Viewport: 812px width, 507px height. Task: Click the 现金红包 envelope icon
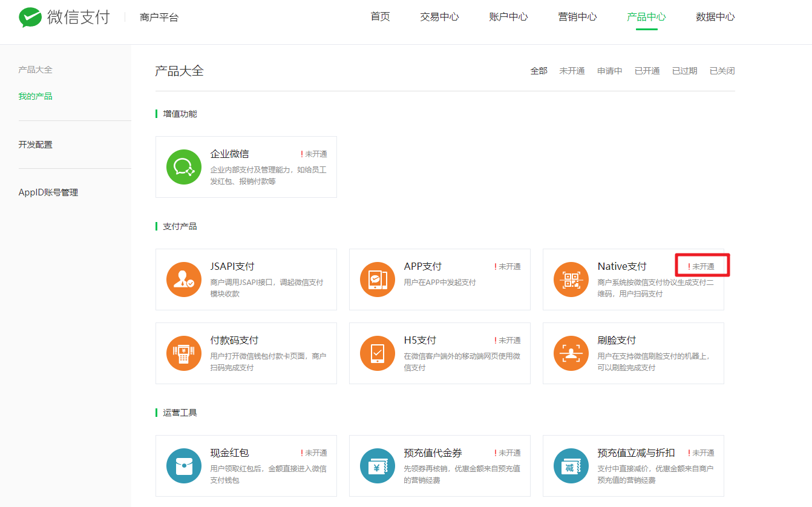tap(184, 466)
